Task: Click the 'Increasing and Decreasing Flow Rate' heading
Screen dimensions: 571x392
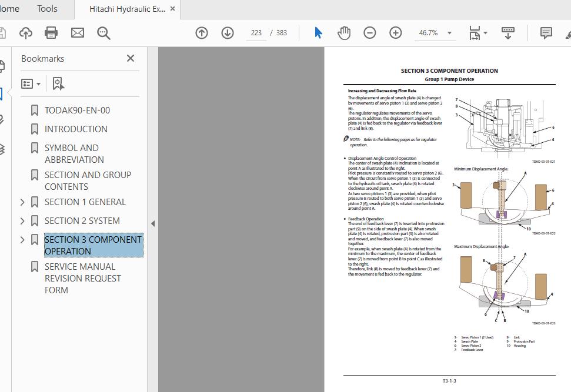Action: tap(382, 91)
